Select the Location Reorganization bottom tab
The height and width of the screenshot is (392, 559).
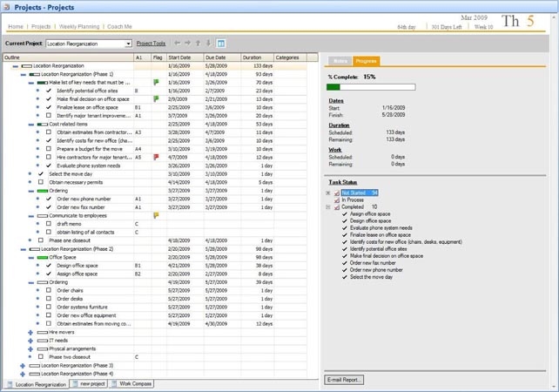tap(37, 384)
